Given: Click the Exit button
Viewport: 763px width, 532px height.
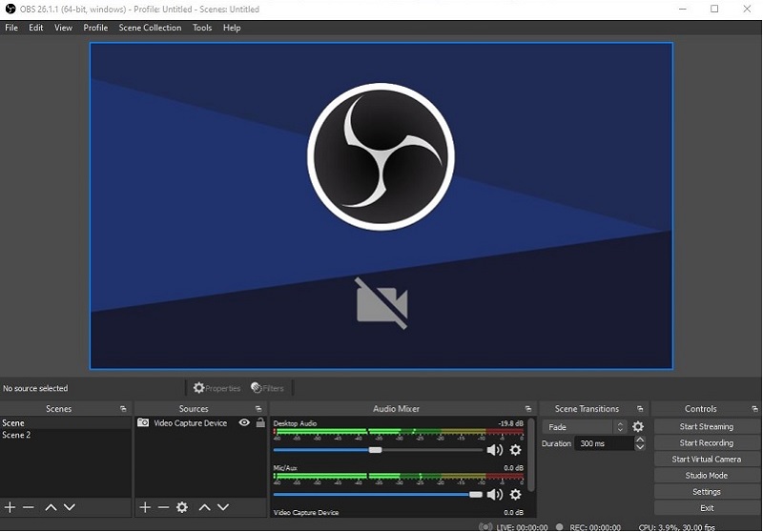Looking at the screenshot, I should tap(707, 508).
